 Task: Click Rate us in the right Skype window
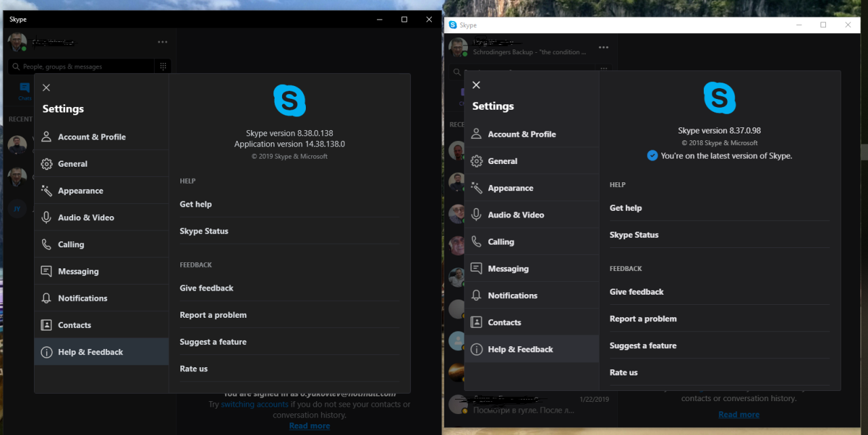tap(719, 373)
